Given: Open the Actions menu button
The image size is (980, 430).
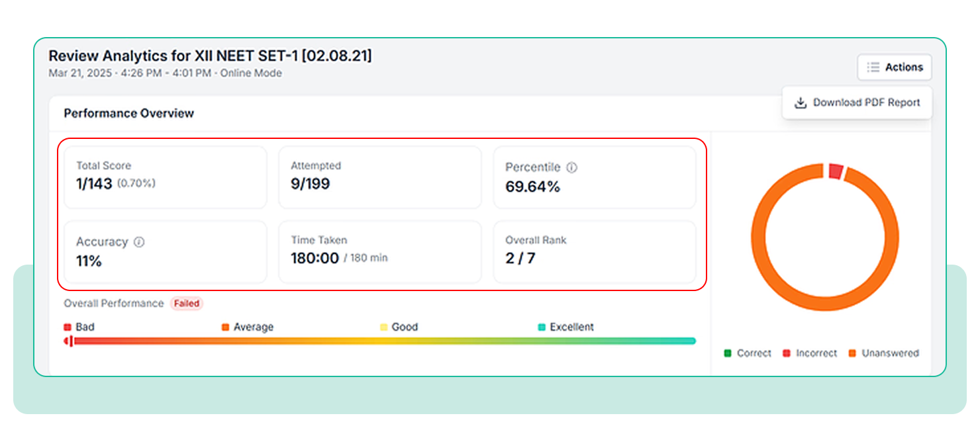Looking at the screenshot, I should point(895,67).
